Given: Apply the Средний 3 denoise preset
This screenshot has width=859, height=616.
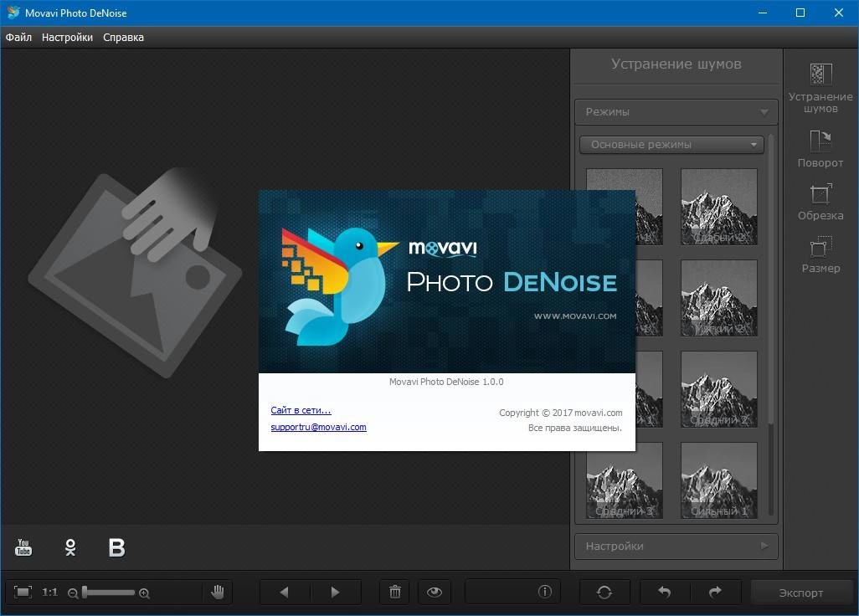Looking at the screenshot, I should pyautogui.click(x=625, y=480).
